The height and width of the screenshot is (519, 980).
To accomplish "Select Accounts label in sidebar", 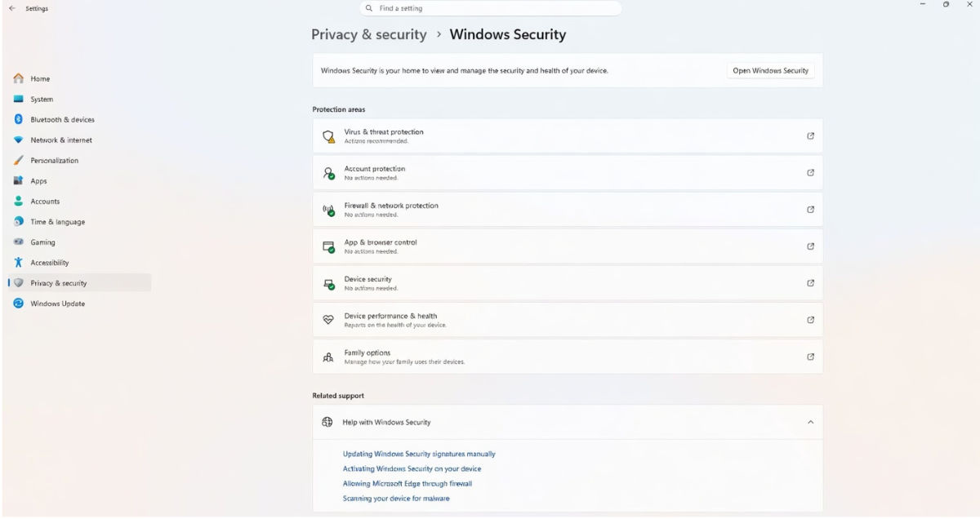I will tap(45, 202).
